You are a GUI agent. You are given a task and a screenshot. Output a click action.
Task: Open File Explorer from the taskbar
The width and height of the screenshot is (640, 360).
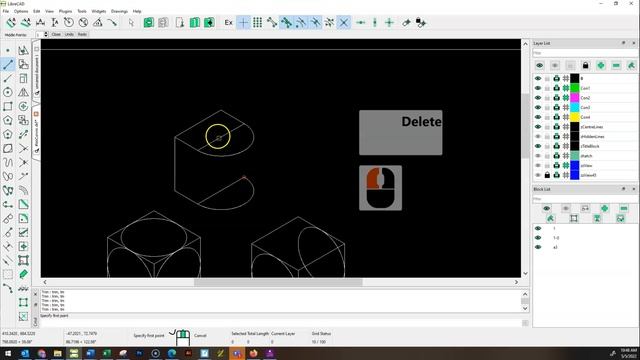click(58, 353)
